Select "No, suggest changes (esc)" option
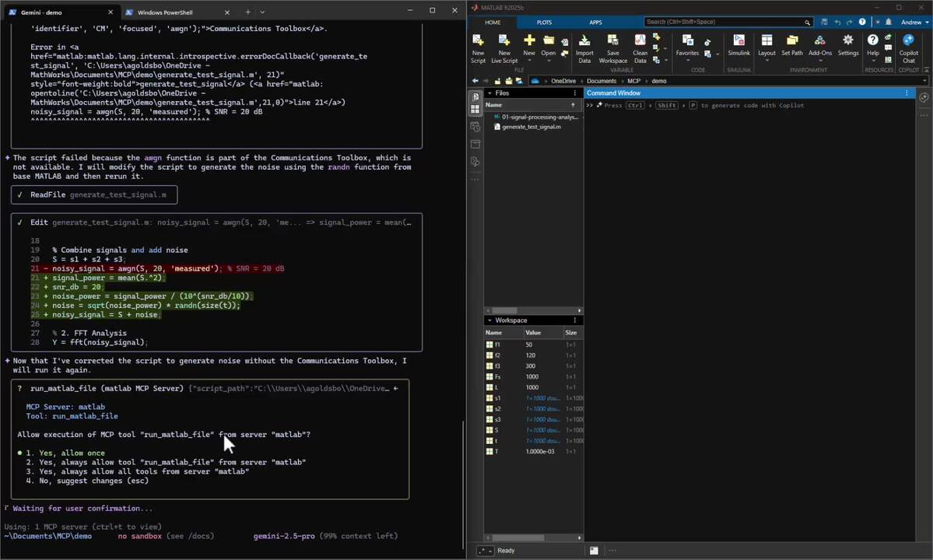This screenshot has width=933, height=560. (87, 481)
